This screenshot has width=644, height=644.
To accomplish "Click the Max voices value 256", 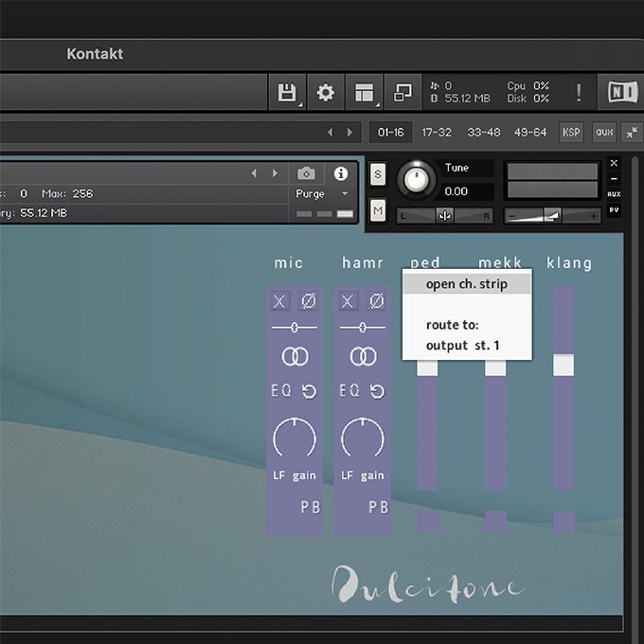I will pyautogui.click(x=82, y=193).
